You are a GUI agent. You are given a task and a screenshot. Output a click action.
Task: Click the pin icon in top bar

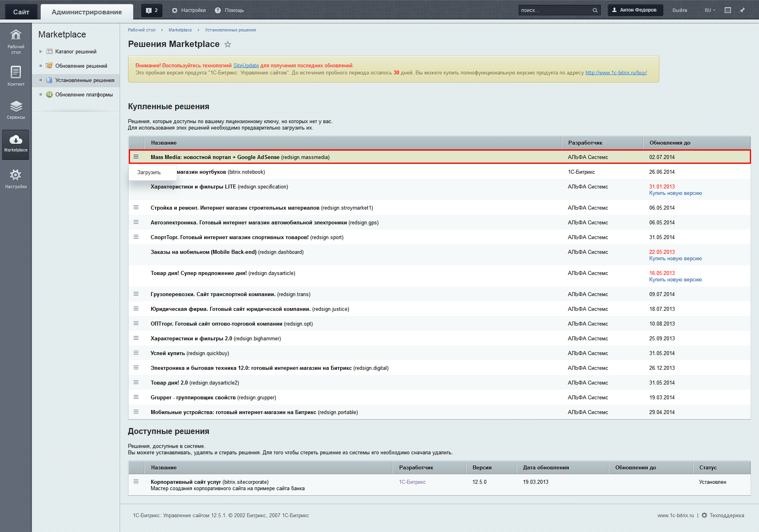click(742, 10)
